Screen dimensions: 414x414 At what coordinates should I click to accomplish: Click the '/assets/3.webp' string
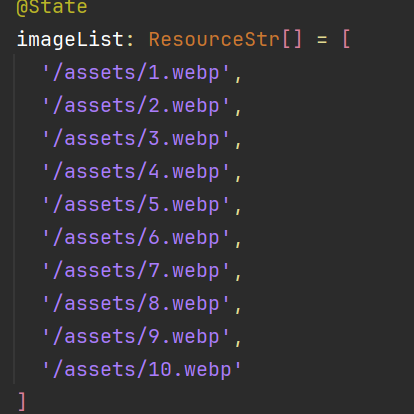pos(136,139)
